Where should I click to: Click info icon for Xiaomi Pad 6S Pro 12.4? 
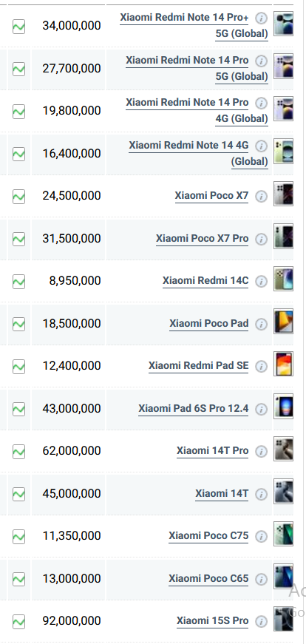[x=261, y=409]
